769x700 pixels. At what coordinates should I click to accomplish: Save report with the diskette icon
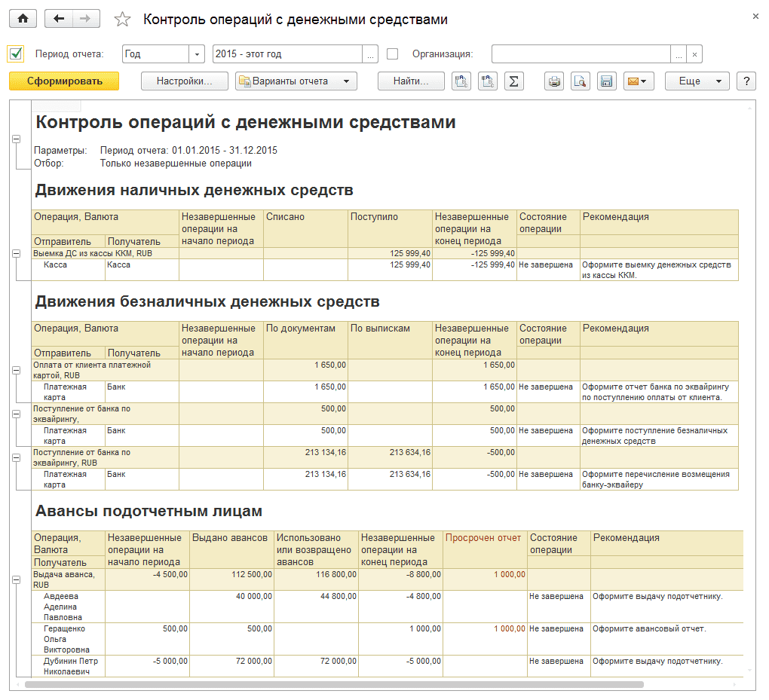(x=606, y=81)
